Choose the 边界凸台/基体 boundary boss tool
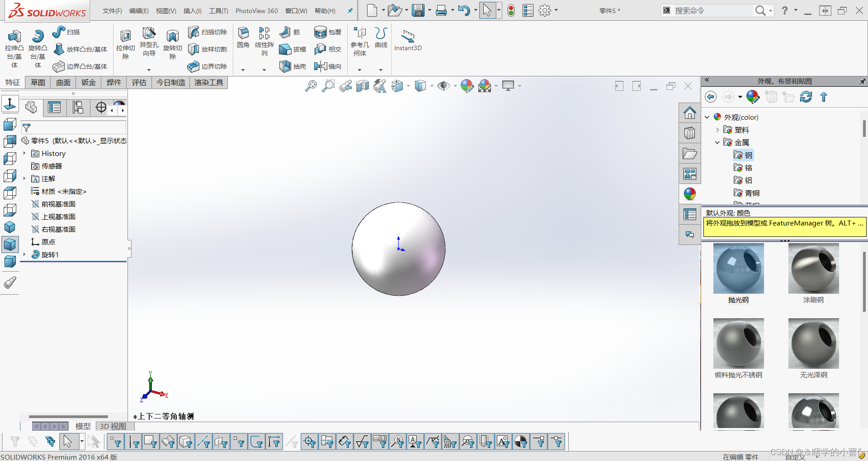Image resolution: width=868 pixels, height=461 pixels. (x=80, y=66)
